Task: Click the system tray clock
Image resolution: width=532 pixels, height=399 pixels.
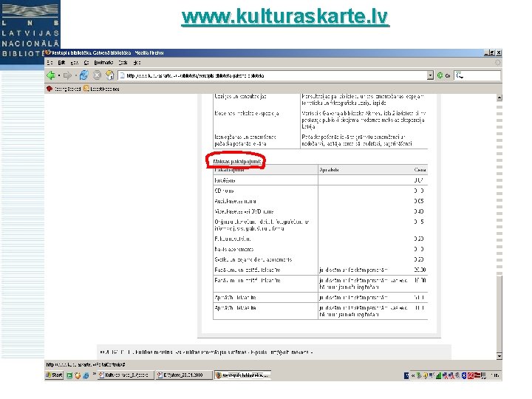Action: coord(495,375)
